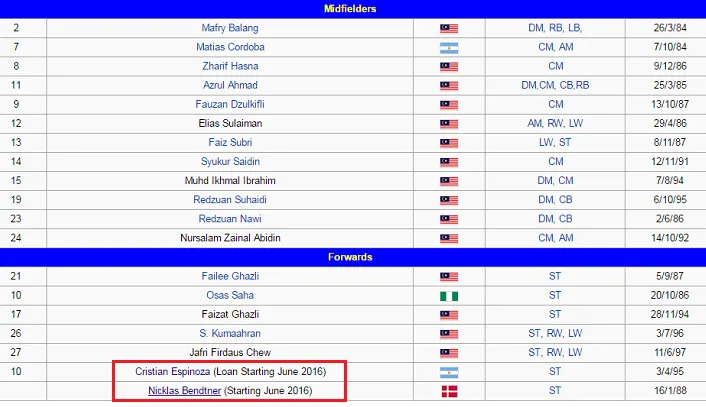Open the S. Kumaahran player link
Viewport: 706px width, 407px height.
(229, 333)
